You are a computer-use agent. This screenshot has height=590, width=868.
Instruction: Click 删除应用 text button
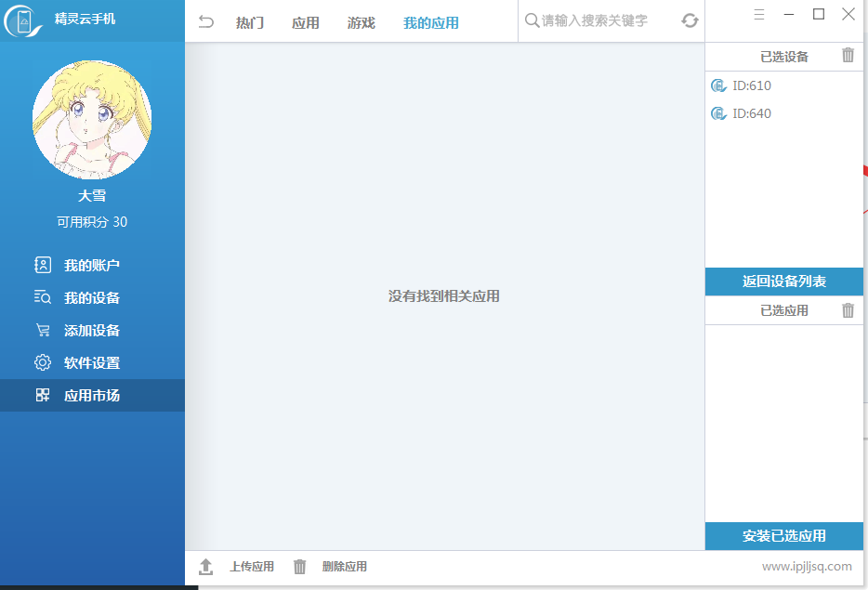tap(345, 567)
